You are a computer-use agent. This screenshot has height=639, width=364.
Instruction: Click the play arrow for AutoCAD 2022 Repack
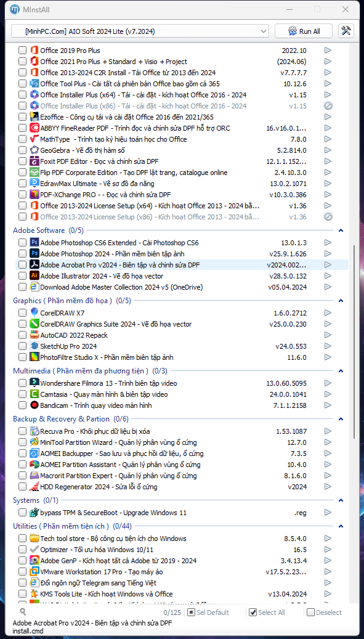328,335
